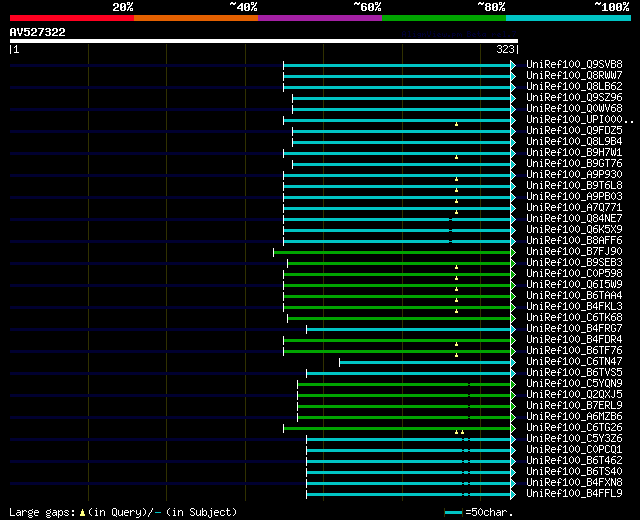The image size is (640, 520).
Task: Select the UniRef100_Q84NE7 label
Action: coord(574,219)
